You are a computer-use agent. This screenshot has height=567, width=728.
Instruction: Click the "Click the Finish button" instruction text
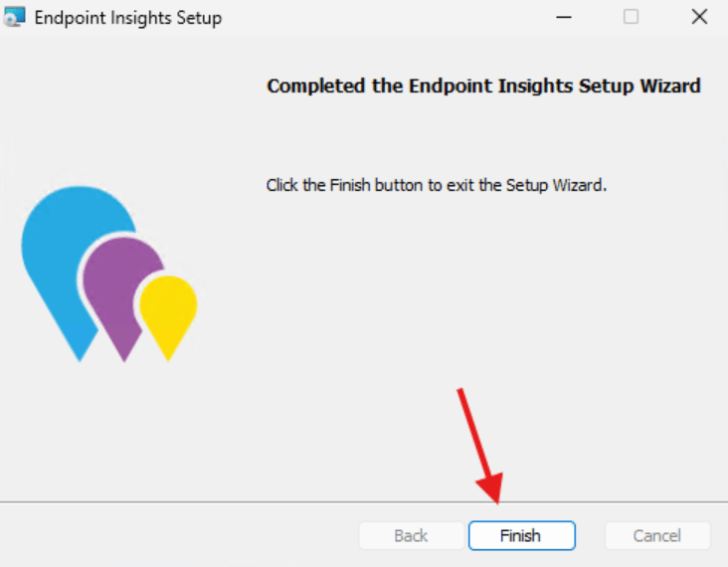click(436, 186)
